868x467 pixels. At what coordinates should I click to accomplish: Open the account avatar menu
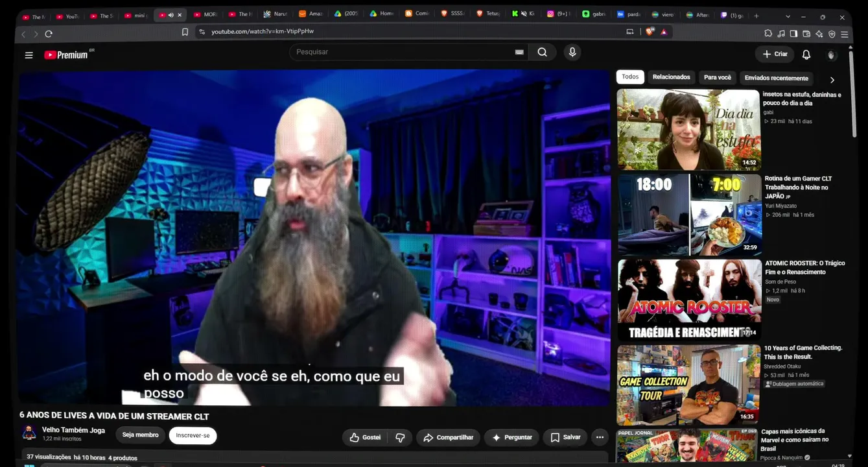pos(832,55)
